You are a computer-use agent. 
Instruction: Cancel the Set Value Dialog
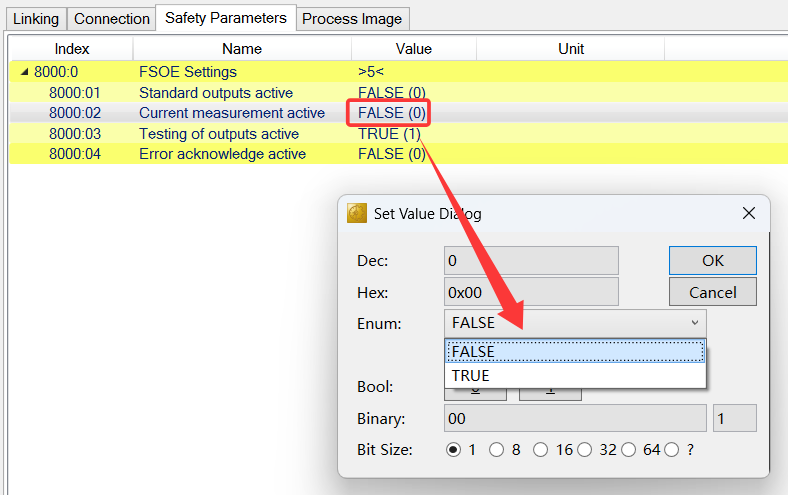point(712,292)
